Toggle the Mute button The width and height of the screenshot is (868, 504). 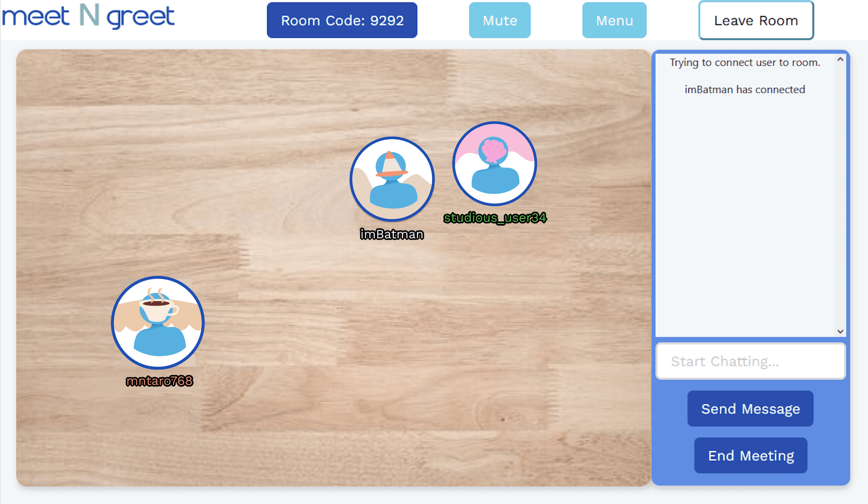(x=500, y=20)
